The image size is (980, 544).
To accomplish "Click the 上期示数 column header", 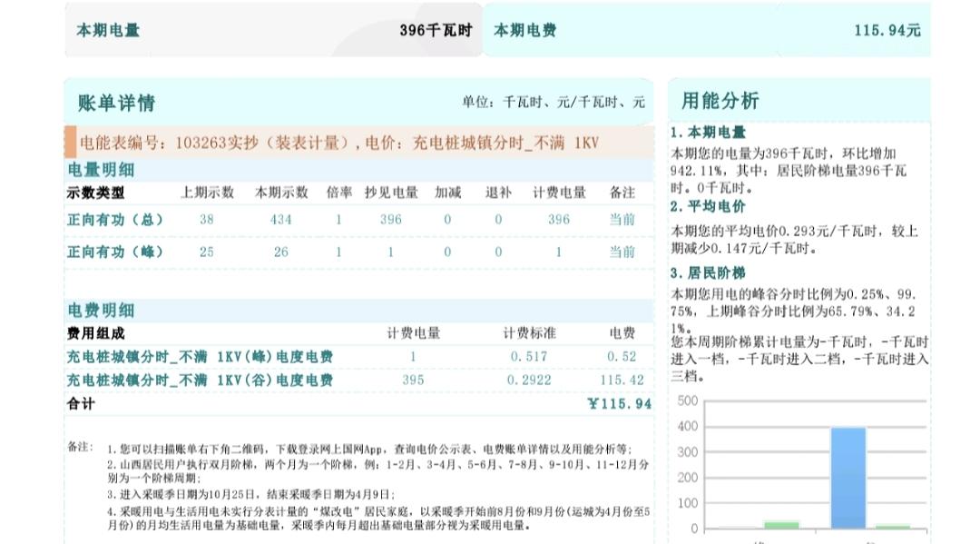I will point(207,193).
